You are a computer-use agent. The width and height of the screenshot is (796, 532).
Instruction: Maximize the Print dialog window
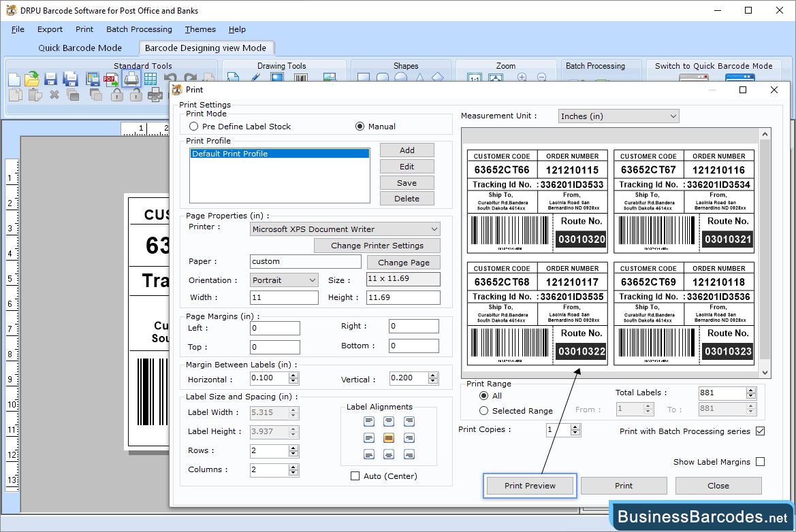coord(743,90)
